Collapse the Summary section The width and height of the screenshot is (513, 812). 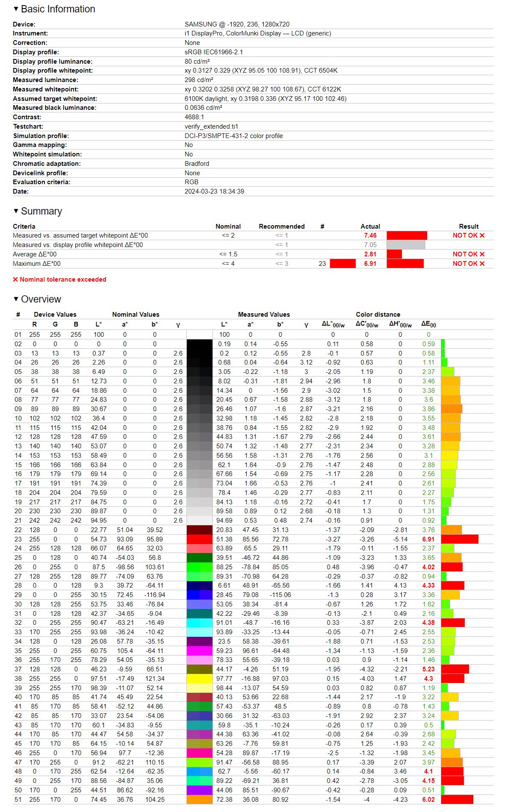[x=16, y=211]
